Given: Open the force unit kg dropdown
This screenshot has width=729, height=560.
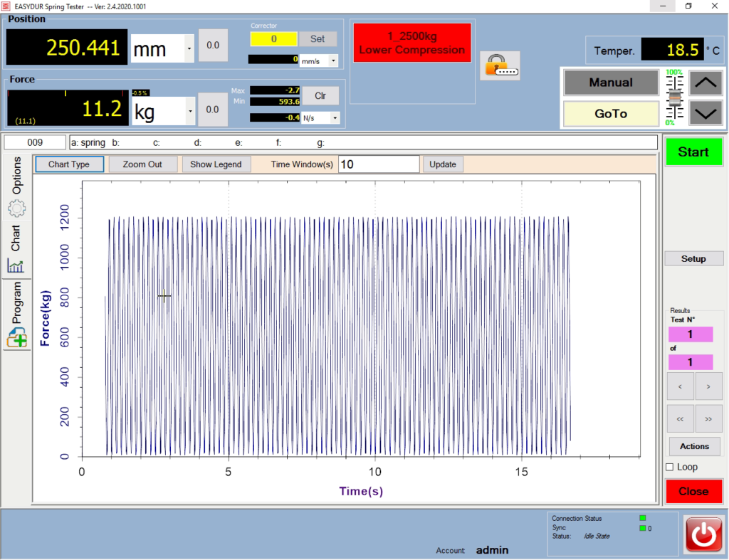Looking at the screenshot, I should coord(190,110).
